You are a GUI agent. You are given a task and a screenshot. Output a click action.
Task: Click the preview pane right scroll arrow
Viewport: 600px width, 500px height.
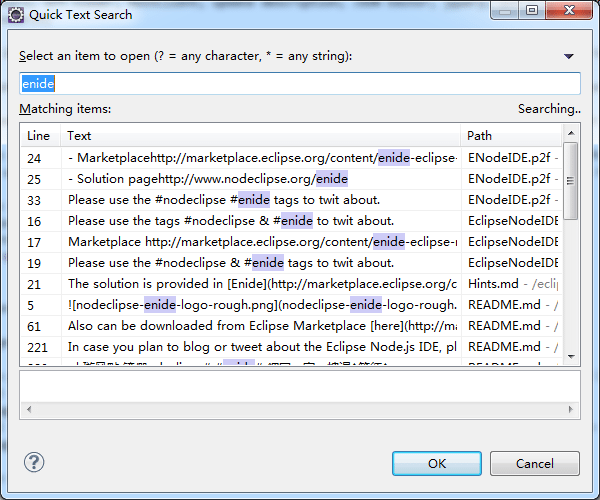[571, 409]
